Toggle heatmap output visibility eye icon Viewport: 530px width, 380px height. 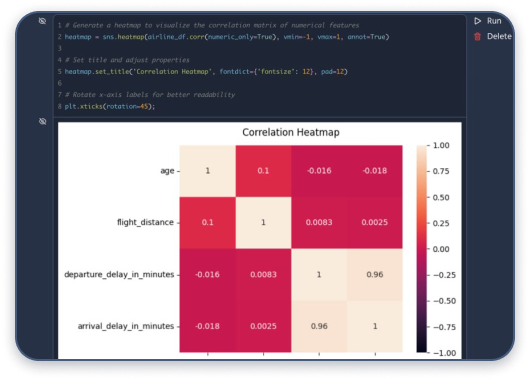[43, 121]
